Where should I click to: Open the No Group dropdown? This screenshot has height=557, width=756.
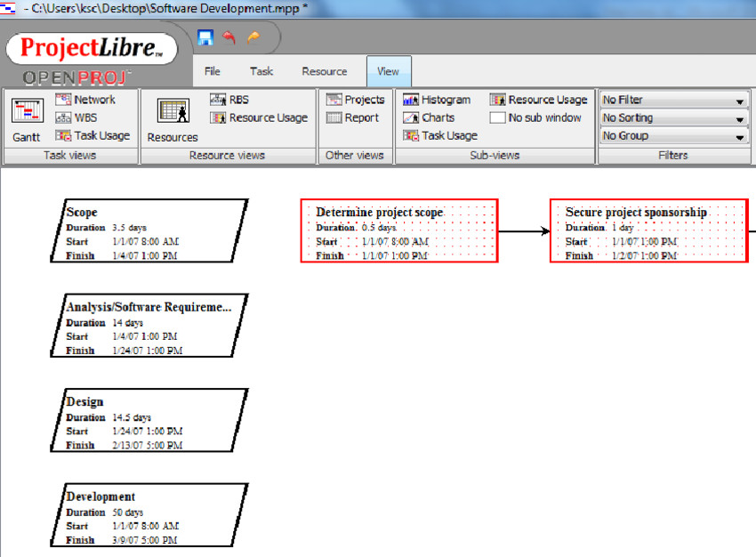(672, 135)
